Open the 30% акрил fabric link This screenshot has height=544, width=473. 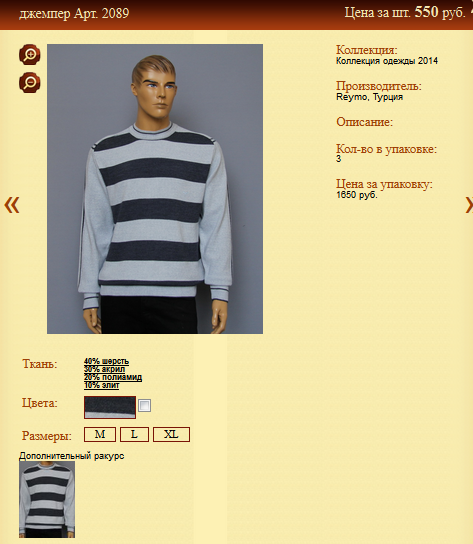click(104, 369)
